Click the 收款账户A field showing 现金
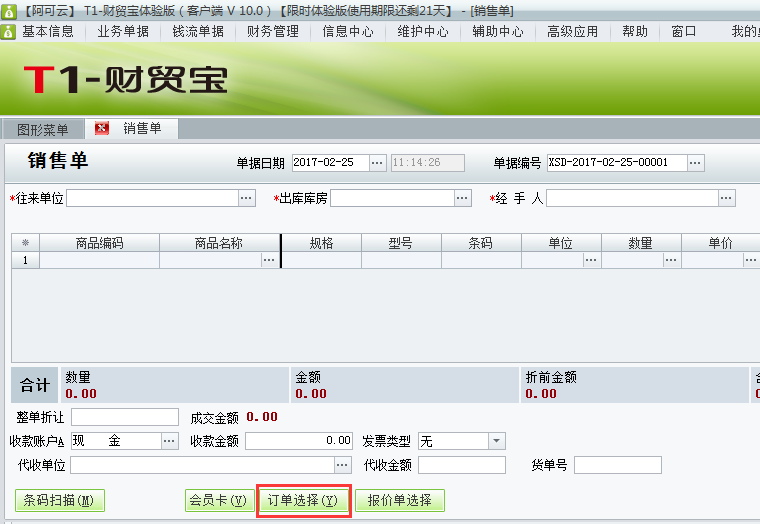 click(116, 441)
